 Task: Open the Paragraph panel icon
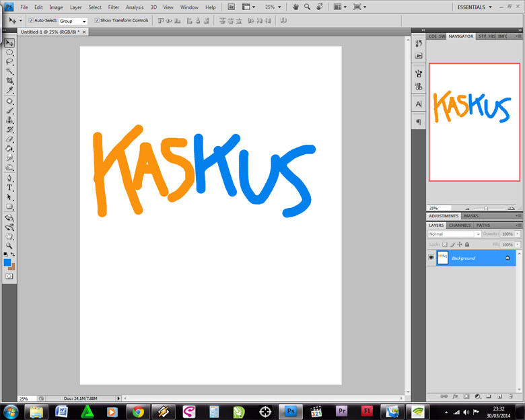click(419, 122)
